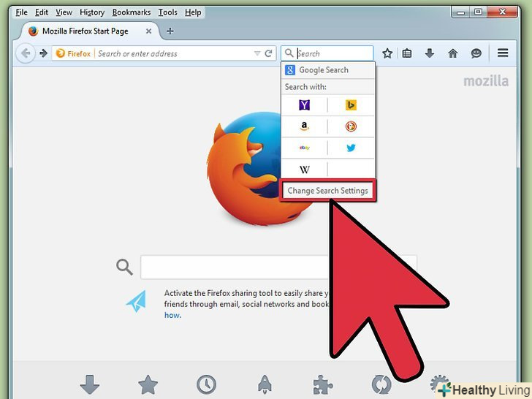Open History clock shortcut at page bottom

tap(206, 384)
